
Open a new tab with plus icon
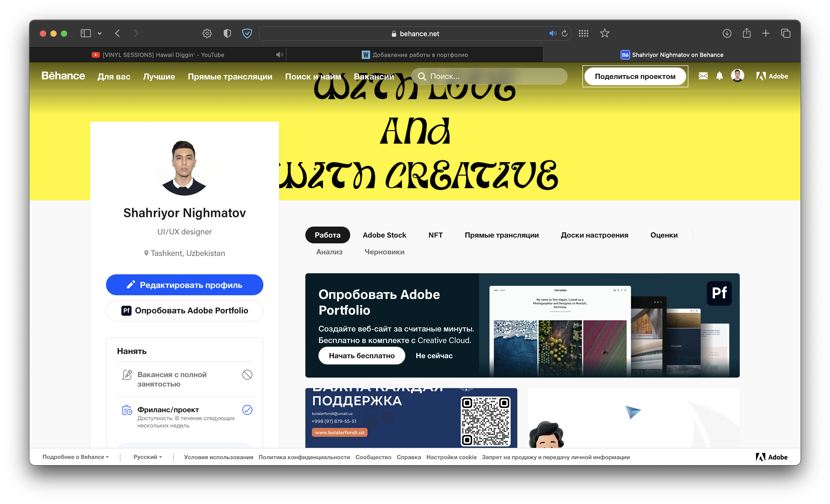[766, 33]
